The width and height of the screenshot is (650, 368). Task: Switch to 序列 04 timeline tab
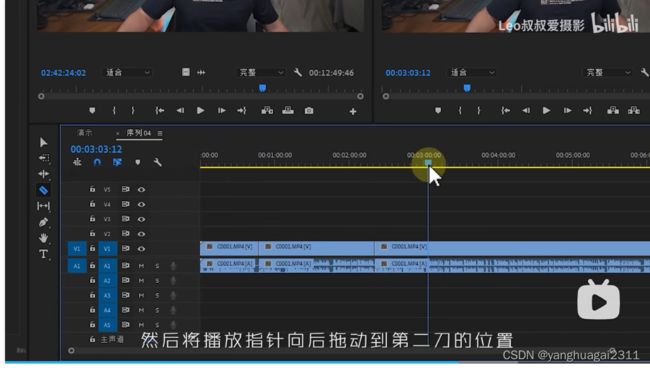[138, 133]
